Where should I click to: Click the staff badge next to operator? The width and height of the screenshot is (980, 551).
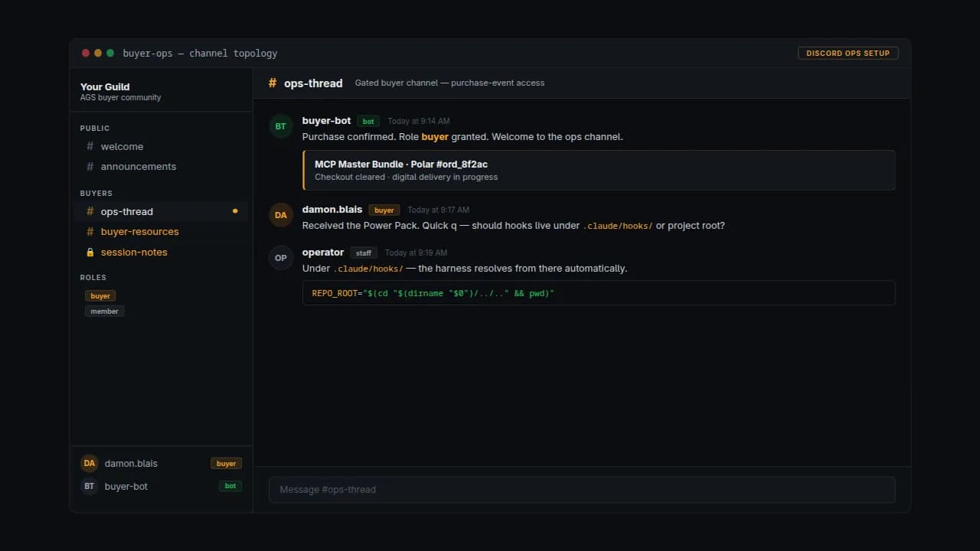[x=364, y=253]
